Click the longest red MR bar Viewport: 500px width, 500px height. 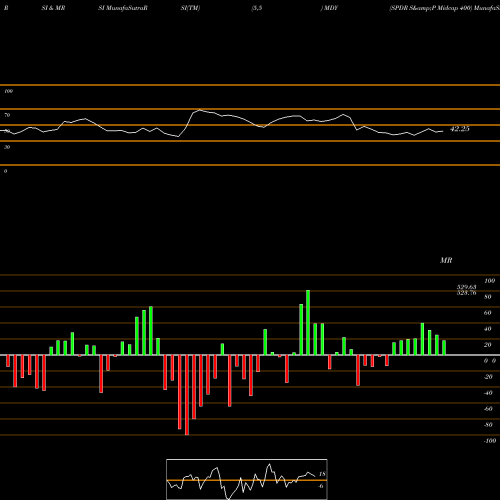[187, 395]
